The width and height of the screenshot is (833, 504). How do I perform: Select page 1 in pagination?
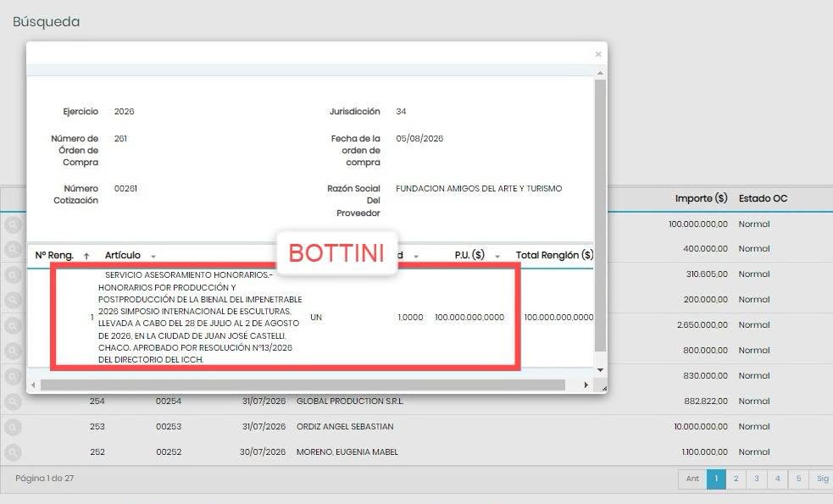tap(716, 479)
